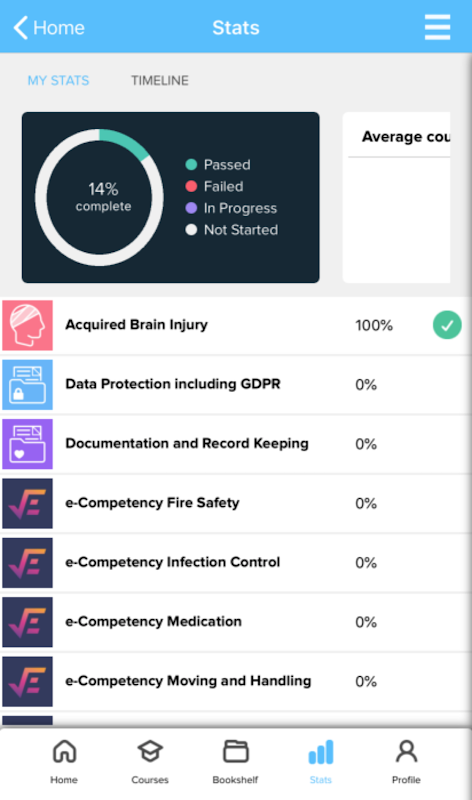Switch to the Timeline tab

click(x=160, y=81)
